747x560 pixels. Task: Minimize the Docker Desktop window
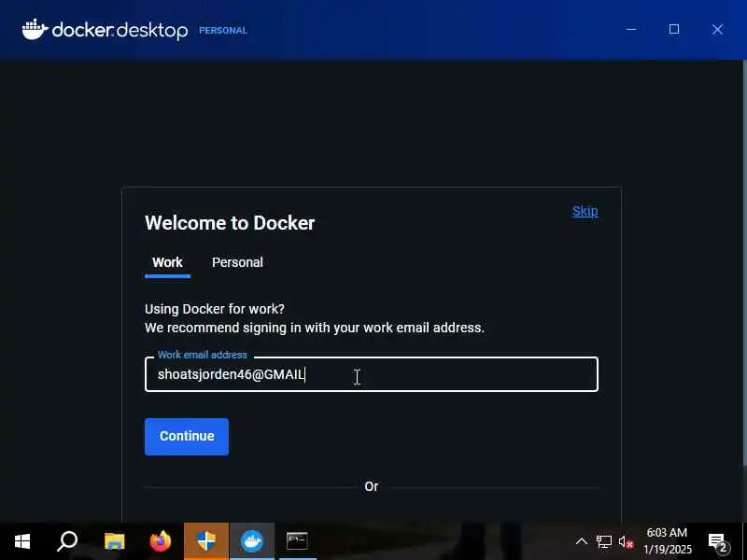(631, 30)
